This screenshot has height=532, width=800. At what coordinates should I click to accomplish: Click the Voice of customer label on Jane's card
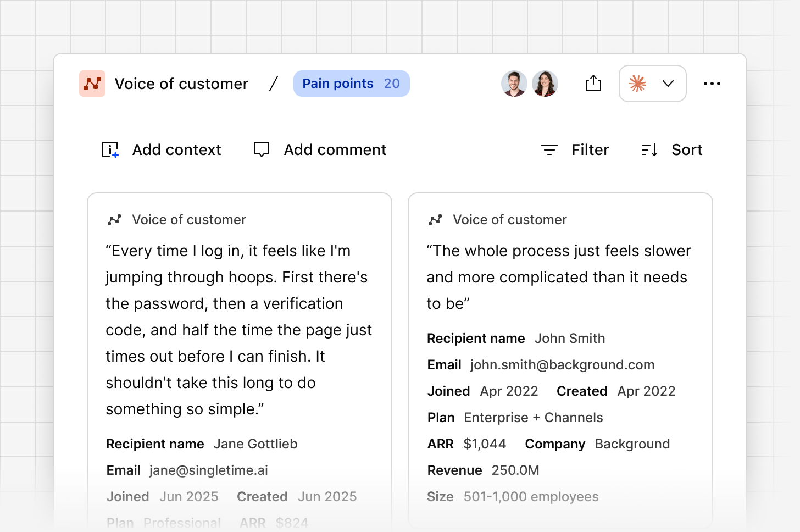pyautogui.click(x=189, y=220)
